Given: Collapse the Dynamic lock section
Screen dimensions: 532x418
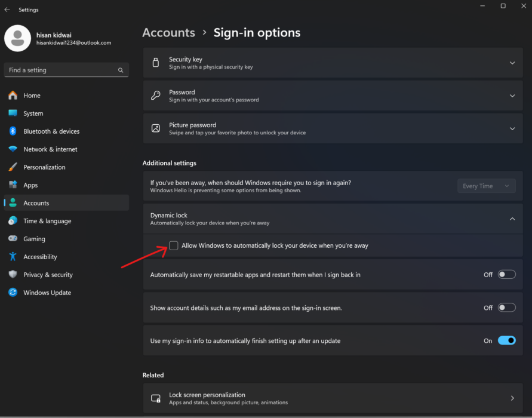Looking at the screenshot, I should [512, 219].
